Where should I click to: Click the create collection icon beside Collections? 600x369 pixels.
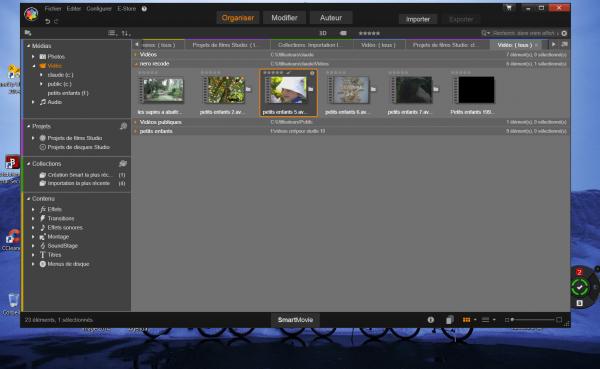pos(123,163)
